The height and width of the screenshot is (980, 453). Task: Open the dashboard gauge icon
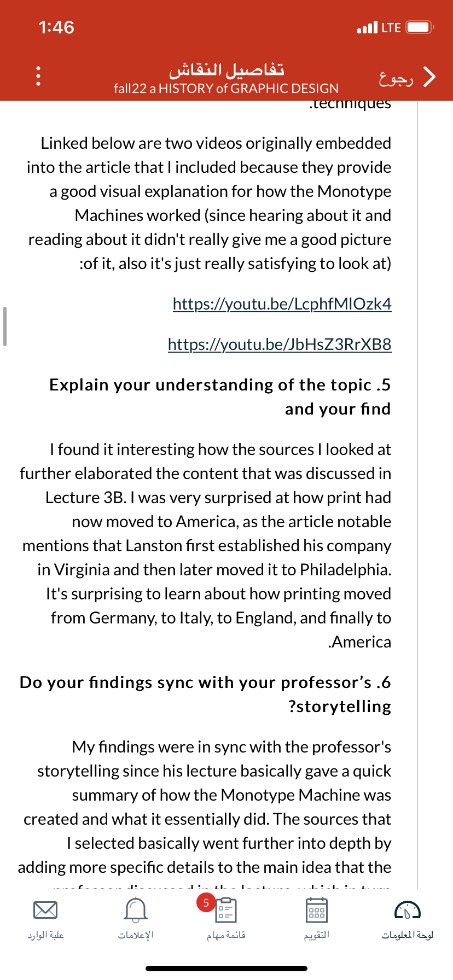pyautogui.click(x=407, y=911)
